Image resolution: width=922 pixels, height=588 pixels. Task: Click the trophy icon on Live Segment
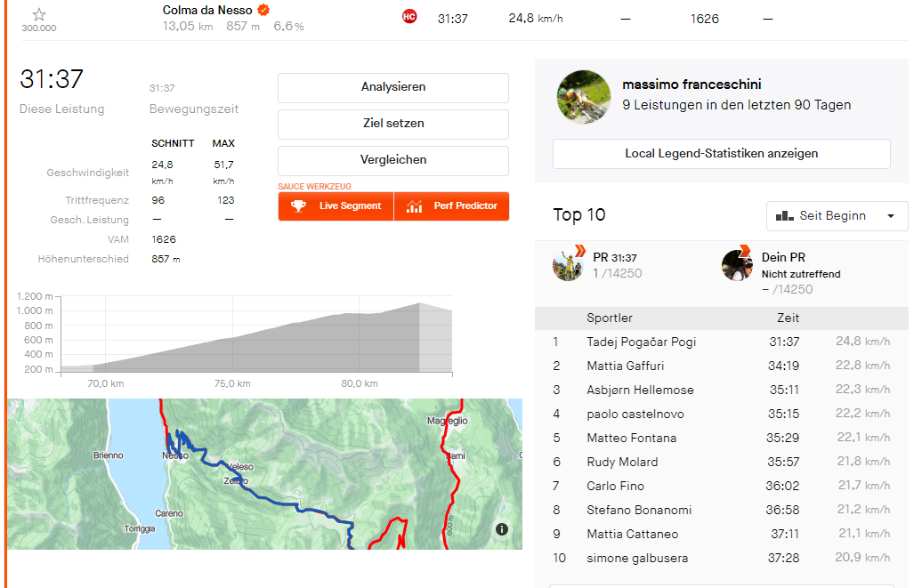(299, 206)
